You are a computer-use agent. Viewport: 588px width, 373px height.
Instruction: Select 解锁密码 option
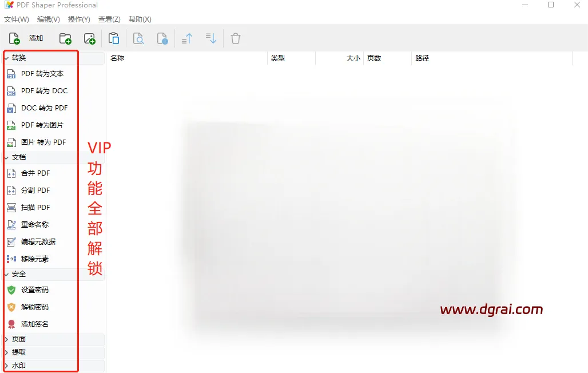[35, 307]
